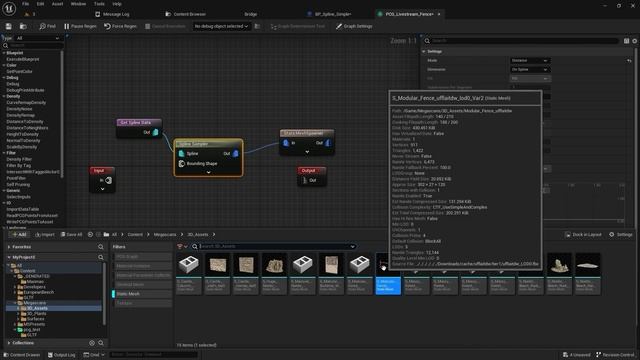Toggle the Skeletal Mesh filter
The image size is (640, 360).
(142, 284)
